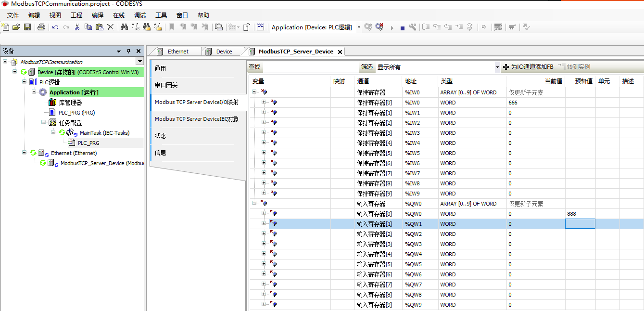Click the Toggle bookmark icon
The image size is (644, 311).
pos(172,27)
